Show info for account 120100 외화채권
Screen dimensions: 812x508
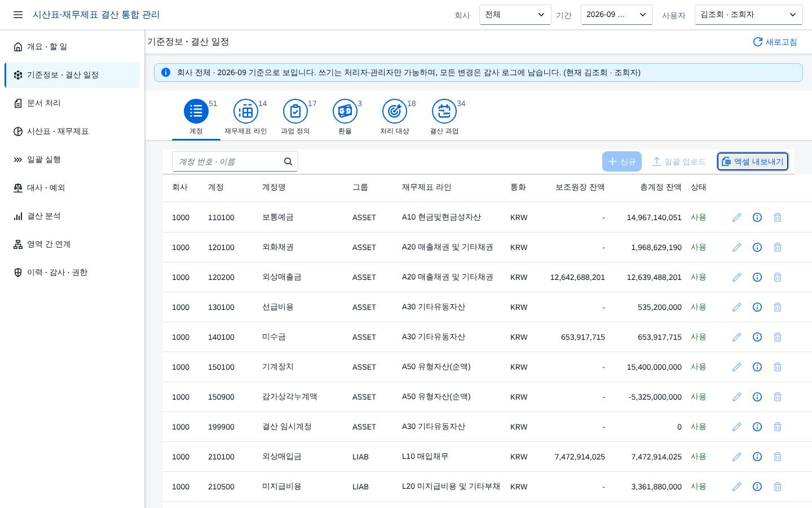(x=757, y=247)
